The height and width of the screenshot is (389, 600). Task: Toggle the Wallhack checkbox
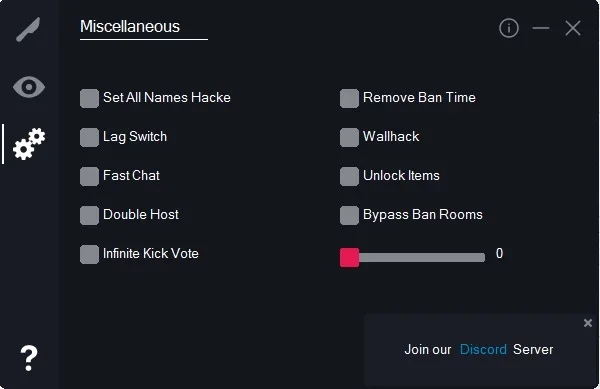click(x=349, y=137)
